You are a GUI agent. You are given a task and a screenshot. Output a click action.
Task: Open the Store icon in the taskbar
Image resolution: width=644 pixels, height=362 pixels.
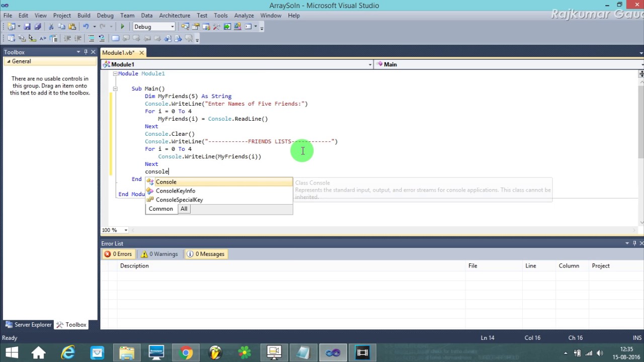coord(97,352)
